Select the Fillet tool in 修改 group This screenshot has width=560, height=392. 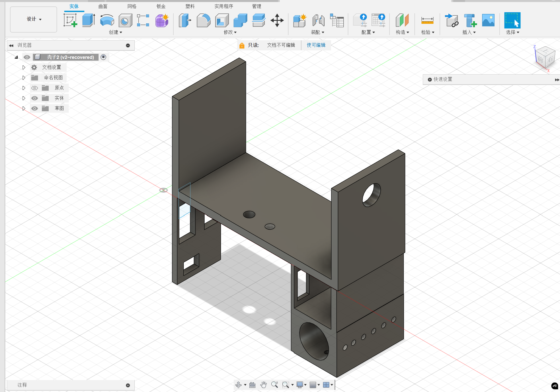point(203,20)
